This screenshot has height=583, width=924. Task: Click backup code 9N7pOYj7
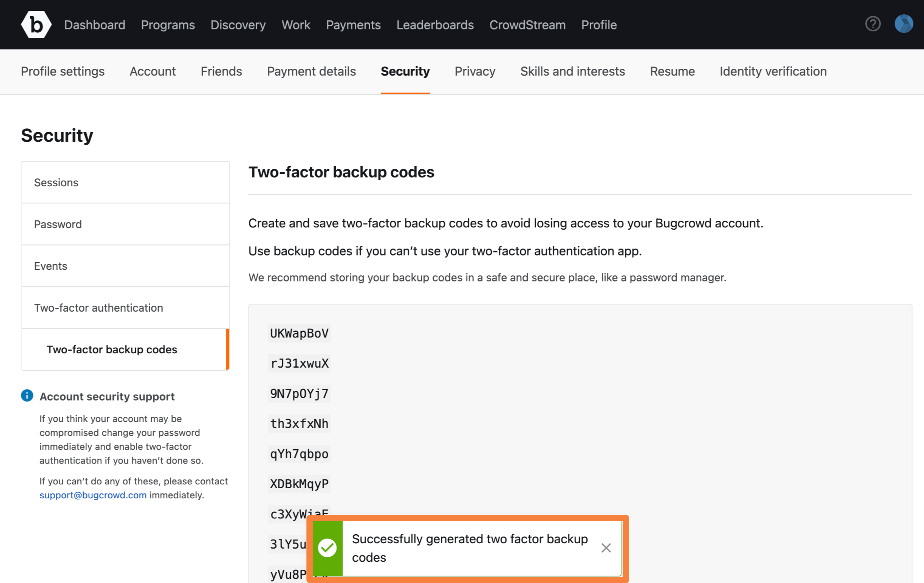(x=299, y=394)
